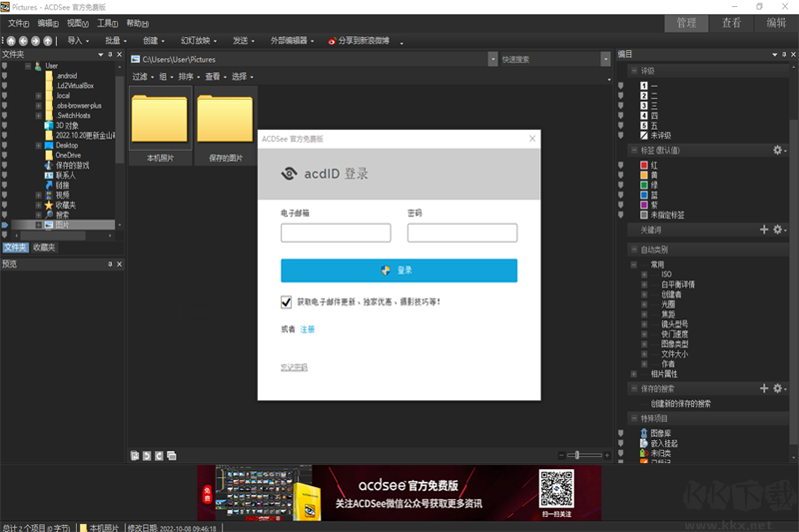This screenshot has width=799, height=532.
Task: Click the red 红 color label
Action: (x=644, y=165)
